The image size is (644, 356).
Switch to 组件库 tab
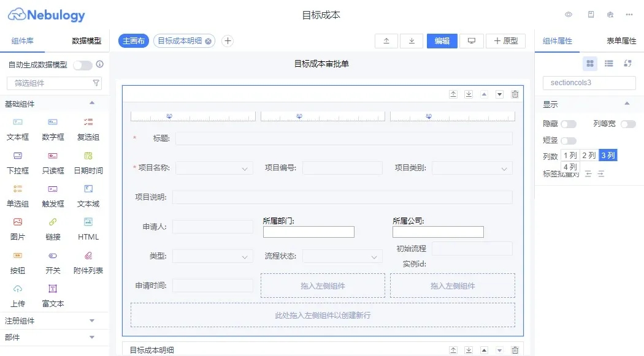coord(23,41)
